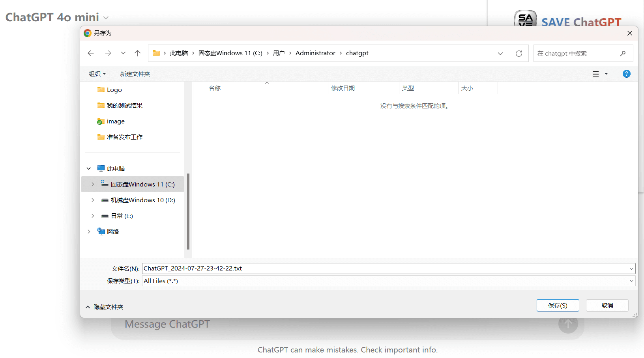This screenshot has width=644, height=358.
Task: Open the 保存类型 All Files dropdown
Action: tap(389, 281)
